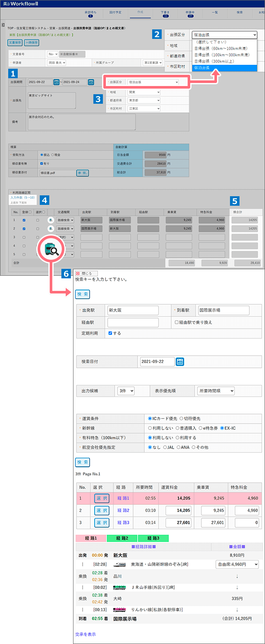This screenshot has width=265, height=644.
Task: Open 所属グループ dropdown showing 第1営業課
Action: 153,63
